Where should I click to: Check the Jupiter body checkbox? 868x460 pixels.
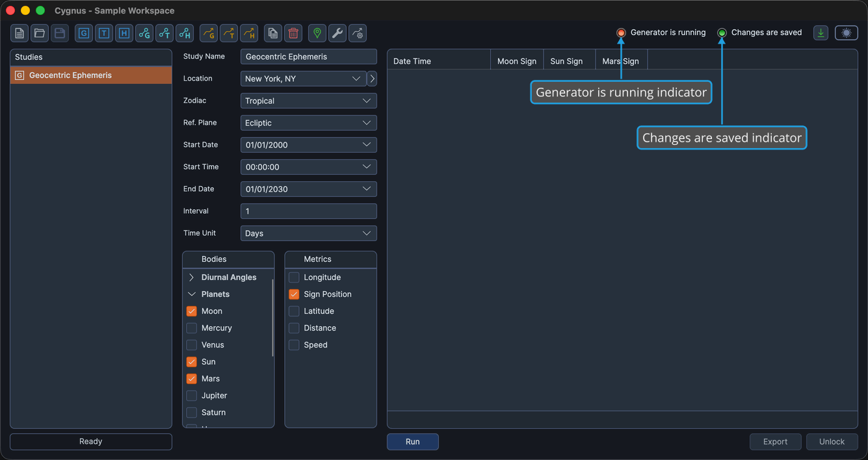tap(192, 396)
